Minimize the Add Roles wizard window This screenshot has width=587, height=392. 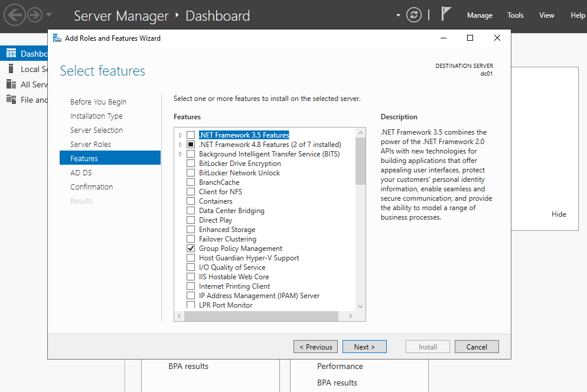click(x=443, y=38)
